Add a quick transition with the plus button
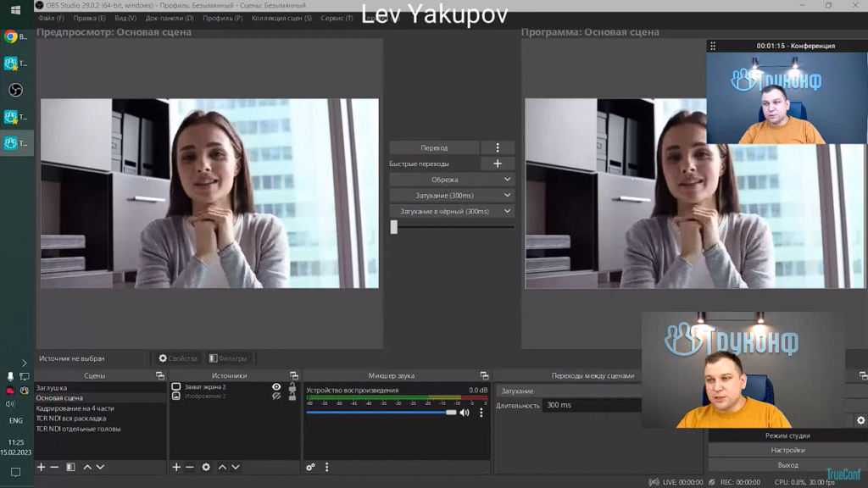The height and width of the screenshot is (488, 868). tap(498, 164)
